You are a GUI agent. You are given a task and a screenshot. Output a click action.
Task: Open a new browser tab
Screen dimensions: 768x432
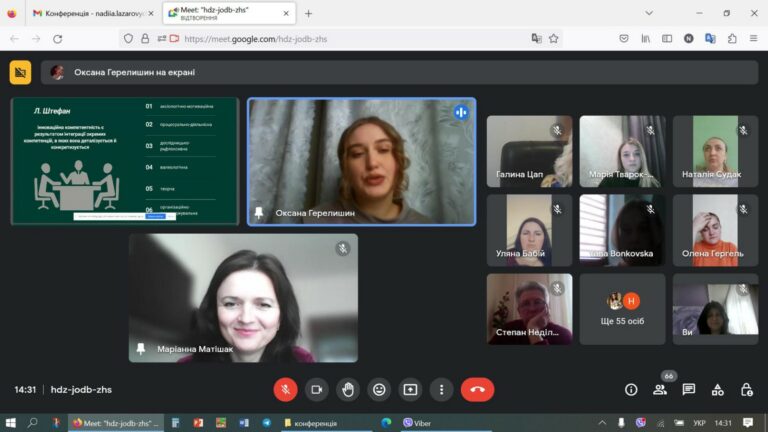(308, 14)
